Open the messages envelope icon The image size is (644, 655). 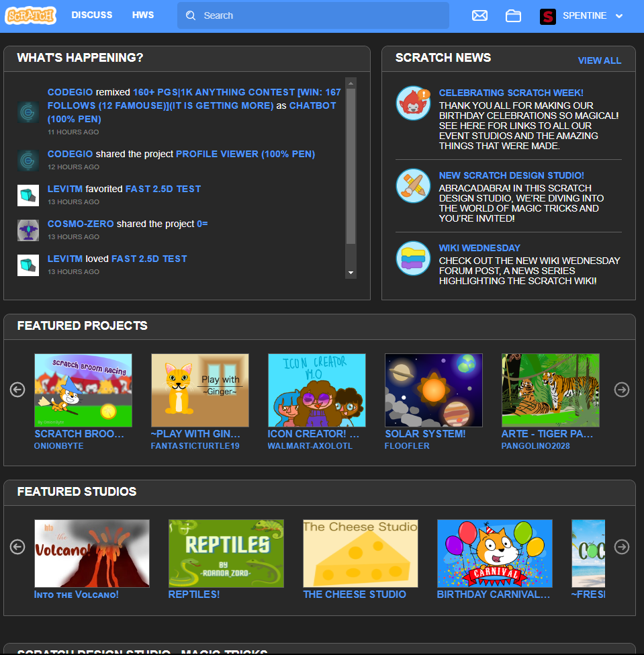coord(479,15)
